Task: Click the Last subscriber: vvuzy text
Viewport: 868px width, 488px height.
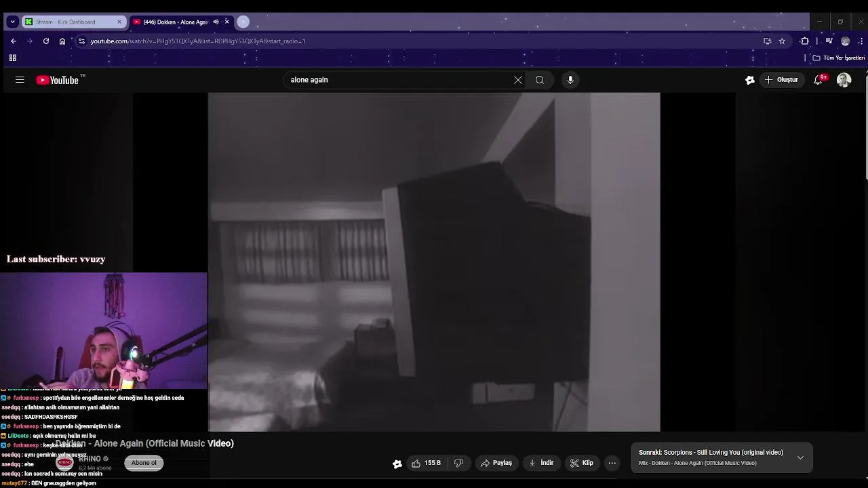Action: click(x=56, y=259)
